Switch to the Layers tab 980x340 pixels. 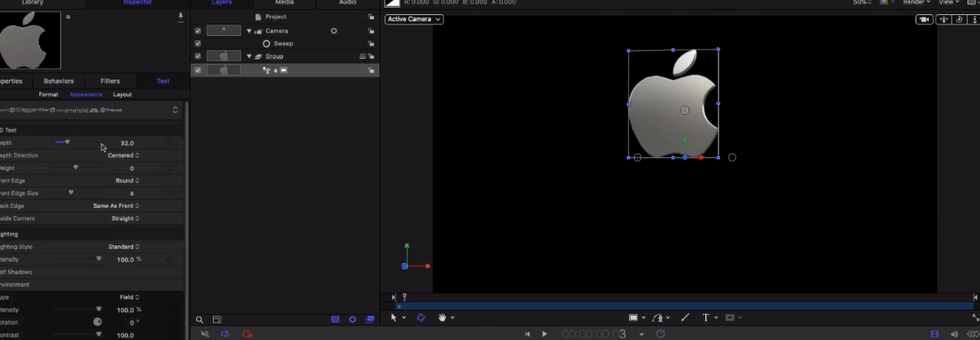click(x=221, y=3)
